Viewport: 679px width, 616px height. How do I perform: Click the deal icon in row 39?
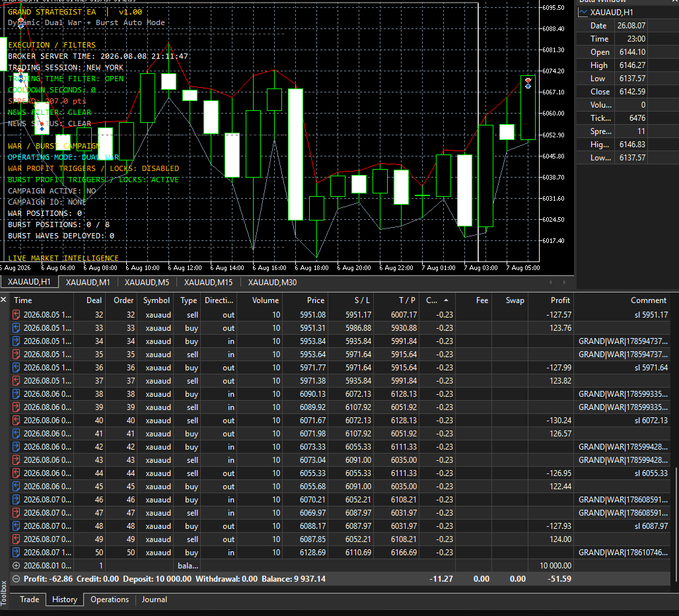coord(16,407)
